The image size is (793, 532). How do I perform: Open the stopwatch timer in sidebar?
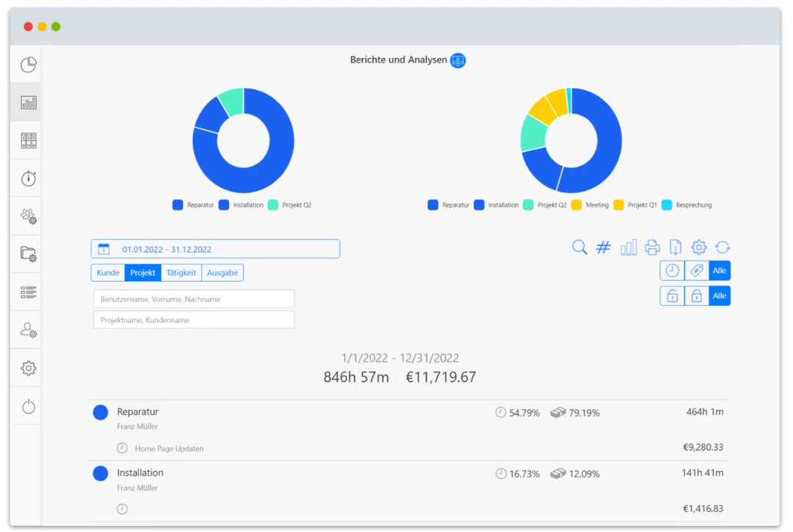coord(28,178)
